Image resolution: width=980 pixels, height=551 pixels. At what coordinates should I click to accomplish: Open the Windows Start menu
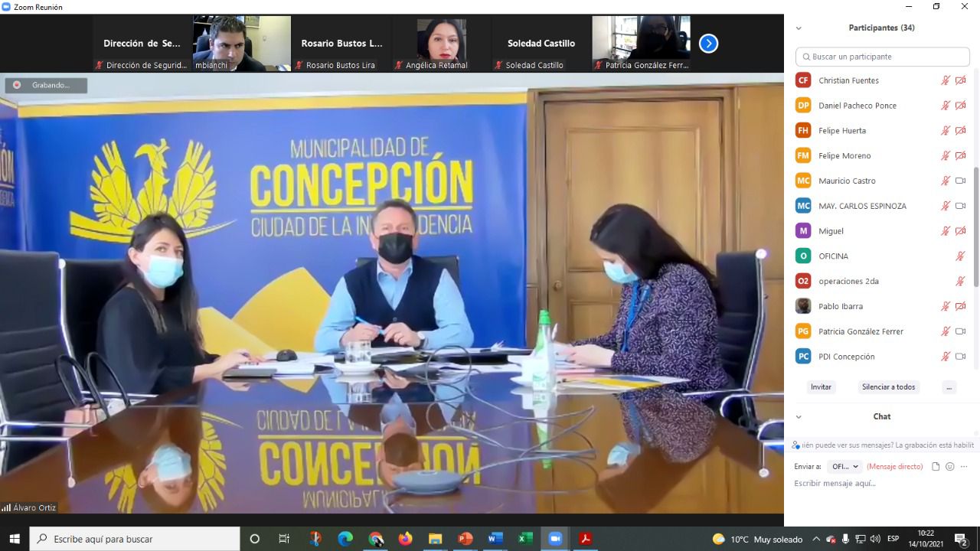(15, 539)
